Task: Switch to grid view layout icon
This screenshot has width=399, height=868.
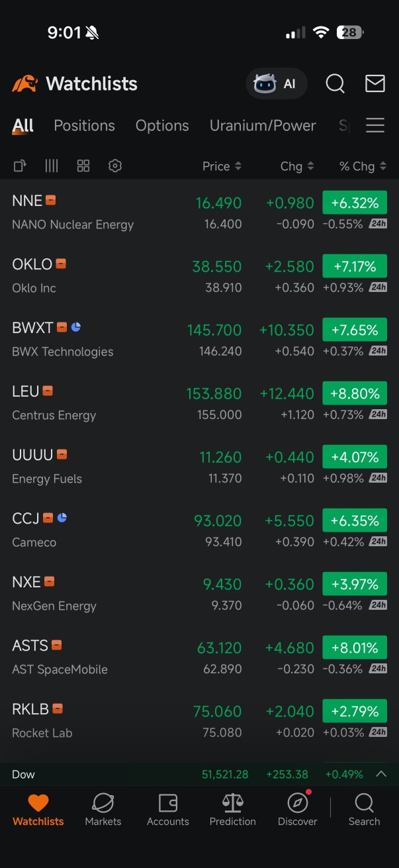Action: [x=83, y=166]
